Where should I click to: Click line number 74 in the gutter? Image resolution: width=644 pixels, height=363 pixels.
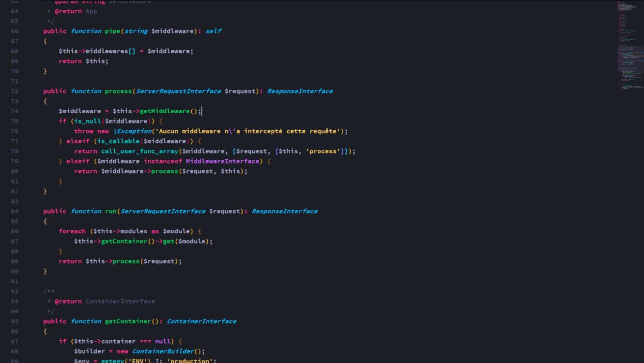point(15,111)
